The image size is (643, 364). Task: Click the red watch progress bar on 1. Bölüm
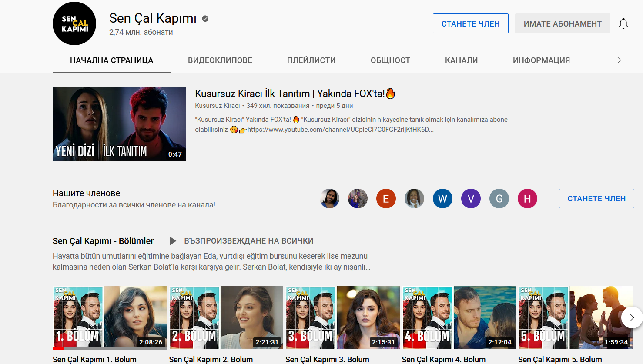(x=58, y=348)
